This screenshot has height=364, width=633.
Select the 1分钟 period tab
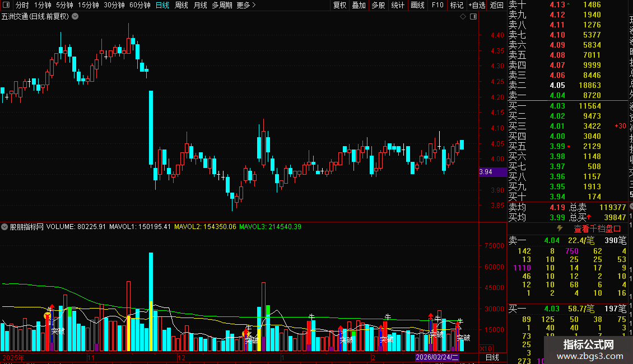(x=43, y=5)
